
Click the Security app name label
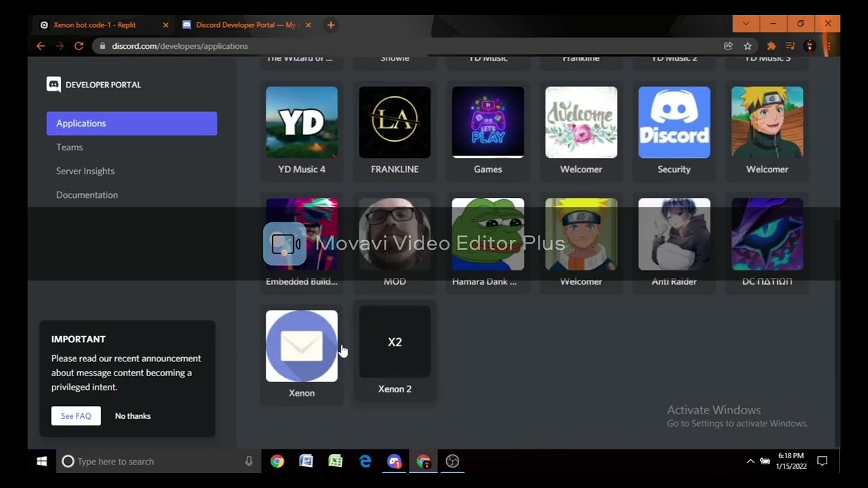674,169
